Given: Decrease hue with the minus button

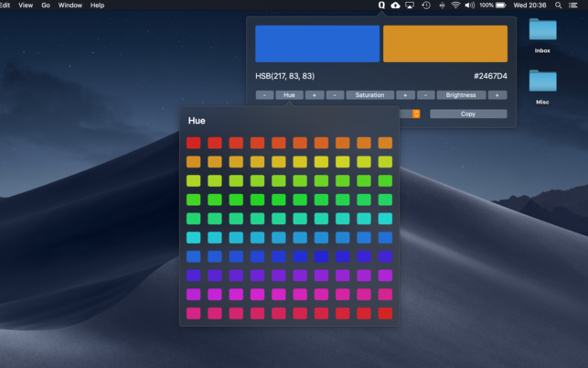Looking at the screenshot, I should pos(265,95).
